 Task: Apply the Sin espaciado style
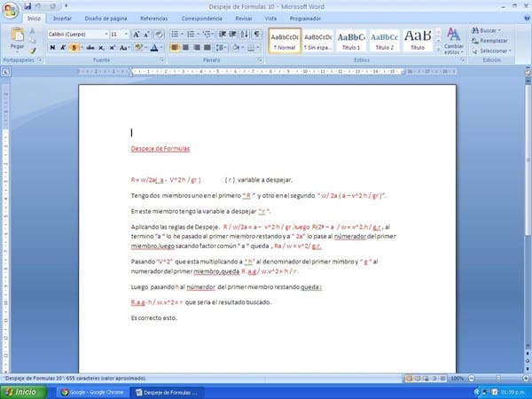[318, 41]
